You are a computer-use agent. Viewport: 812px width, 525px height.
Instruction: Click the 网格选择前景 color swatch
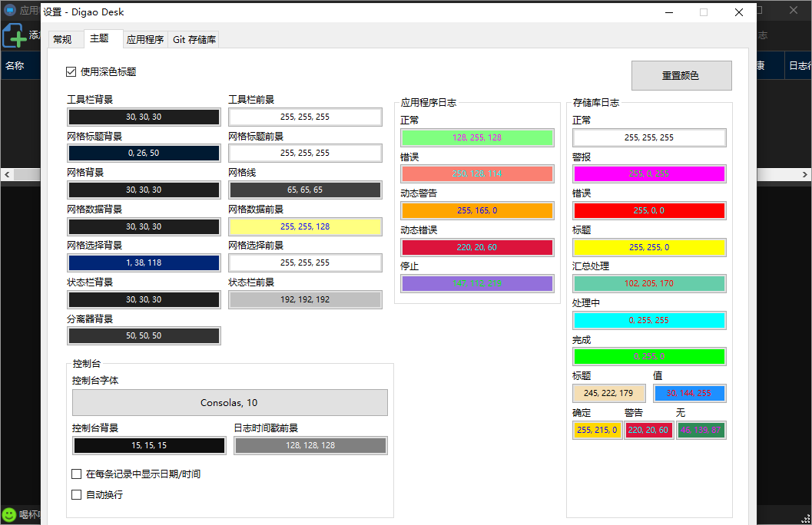pyautogui.click(x=305, y=262)
